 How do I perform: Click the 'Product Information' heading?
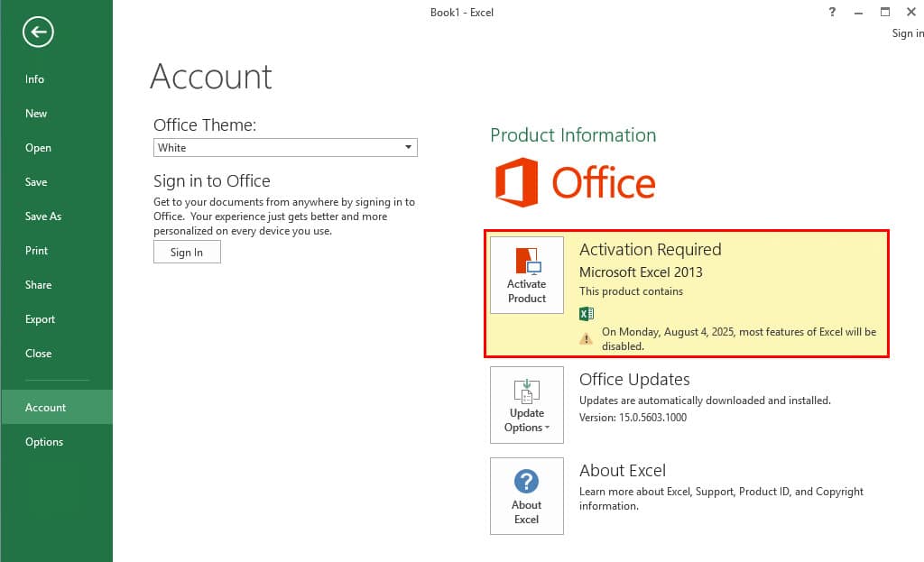(x=573, y=135)
